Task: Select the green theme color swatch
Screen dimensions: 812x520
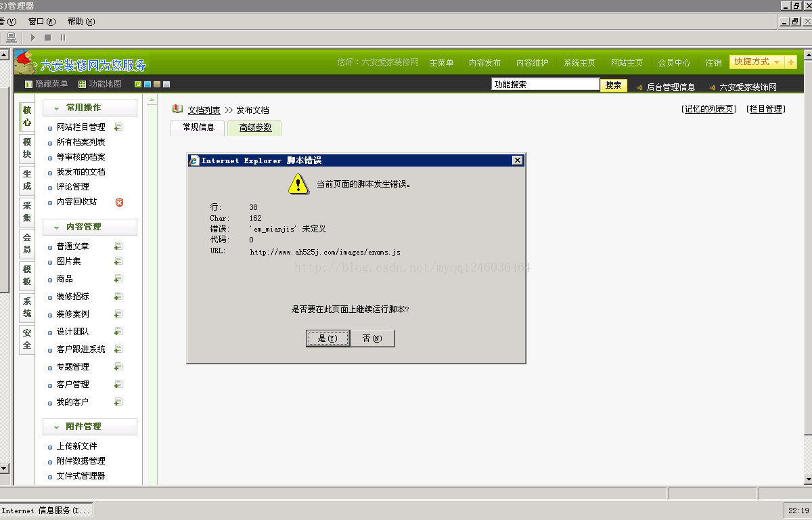Action: point(138,85)
